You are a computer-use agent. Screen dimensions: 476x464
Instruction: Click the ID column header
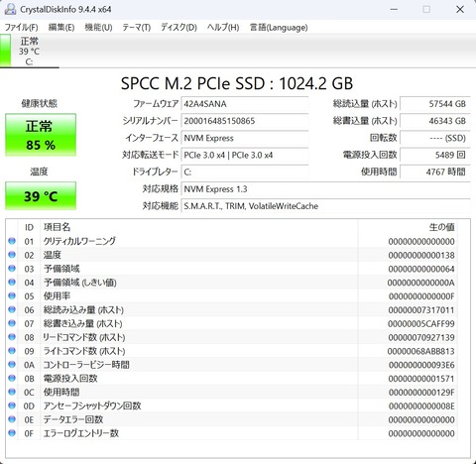coord(29,227)
